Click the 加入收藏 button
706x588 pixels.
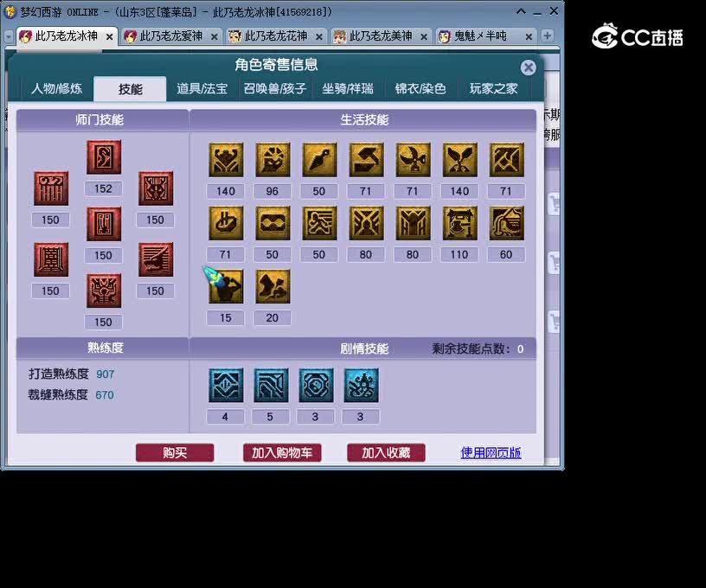pos(386,452)
